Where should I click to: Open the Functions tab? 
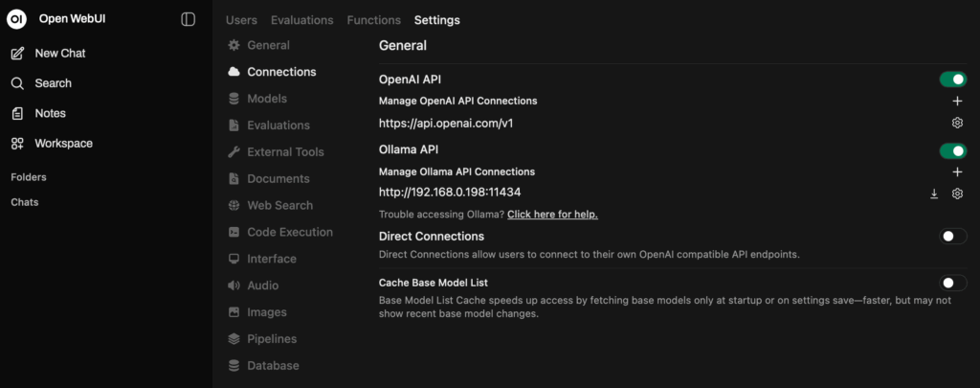click(x=373, y=20)
